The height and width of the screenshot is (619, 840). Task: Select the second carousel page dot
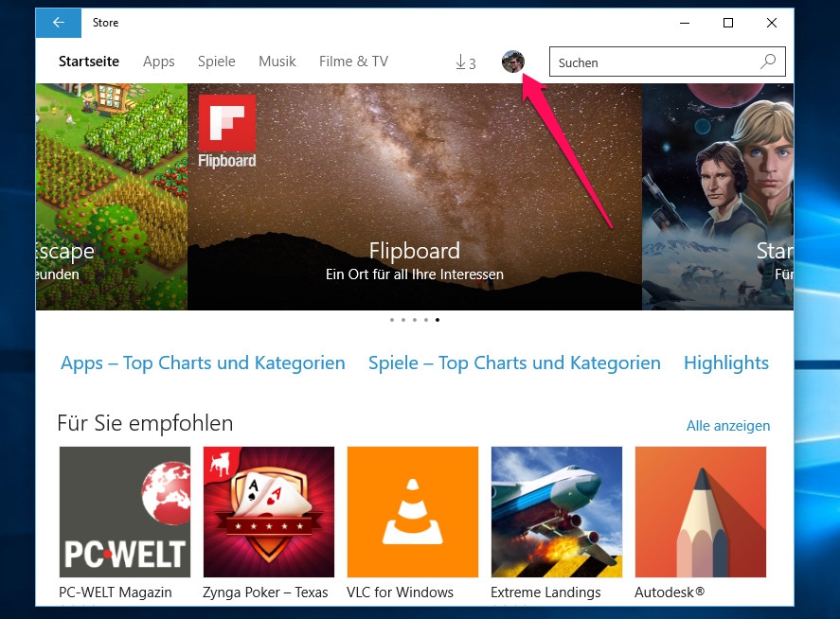403,320
